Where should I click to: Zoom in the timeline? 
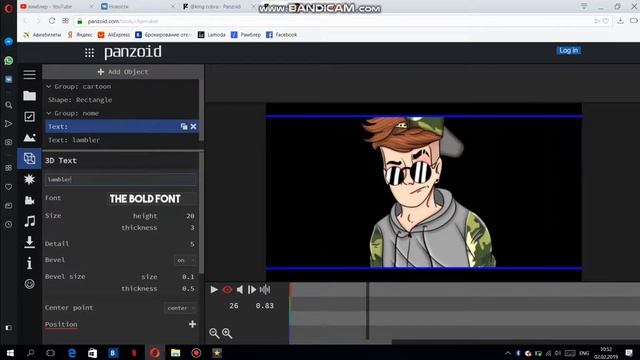coord(227,333)
